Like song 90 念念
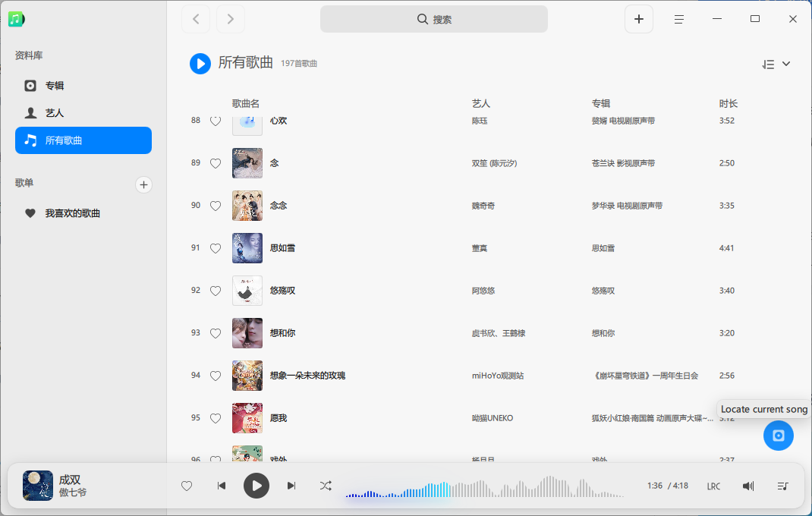Viewport: 812px width, 516px height. pos(216,206)
